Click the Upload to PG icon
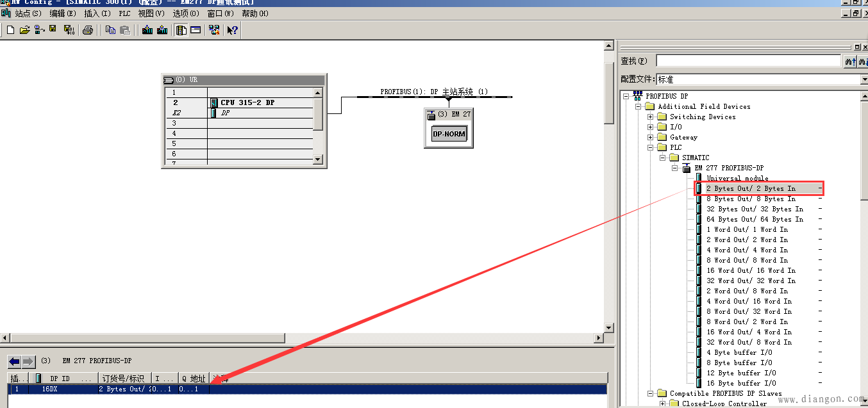Image resolution: width=868 pixels, height=408 pixels. point(162,30)
